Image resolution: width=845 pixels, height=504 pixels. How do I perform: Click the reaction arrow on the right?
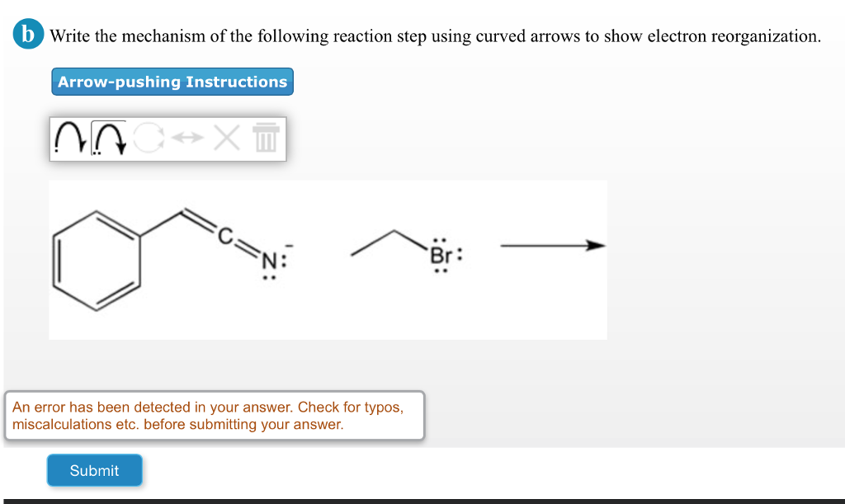tap(551, 245)
